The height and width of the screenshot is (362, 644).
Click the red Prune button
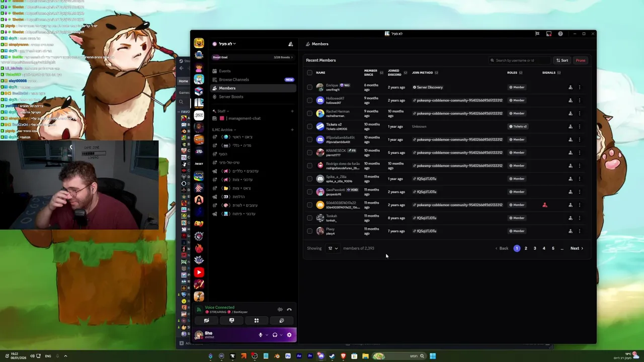point(581,60)
